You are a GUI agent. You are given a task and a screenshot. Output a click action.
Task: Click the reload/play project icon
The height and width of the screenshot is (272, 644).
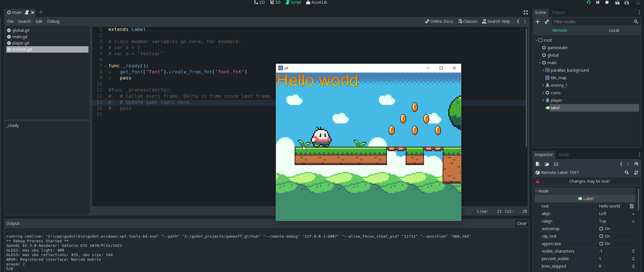(589, 2)
